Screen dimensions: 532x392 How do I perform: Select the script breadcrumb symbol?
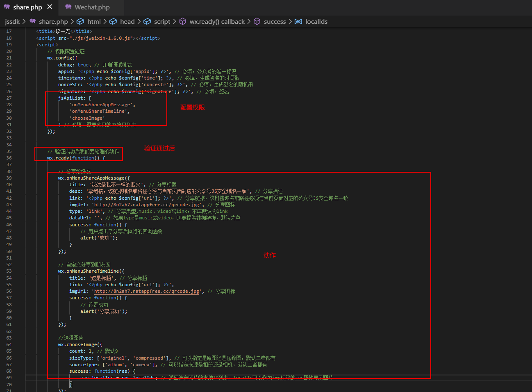tap(162, 21)
